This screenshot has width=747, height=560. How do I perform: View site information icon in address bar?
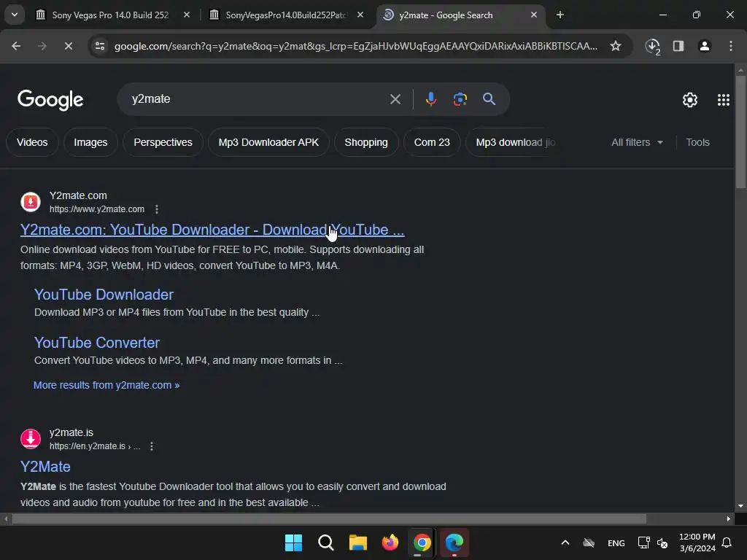point(100,46)
